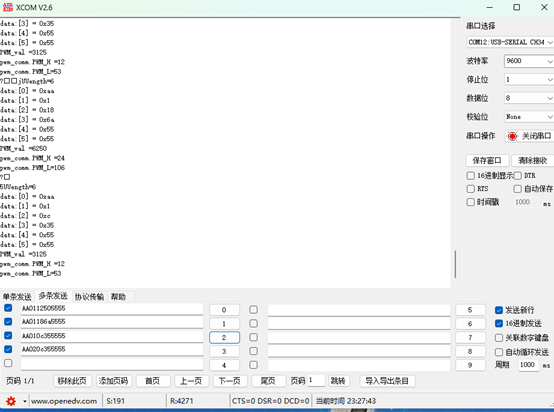Image resolution: width=554 pixels, height=412 pixels.
Task: Click send button 4
Action: 224,365
